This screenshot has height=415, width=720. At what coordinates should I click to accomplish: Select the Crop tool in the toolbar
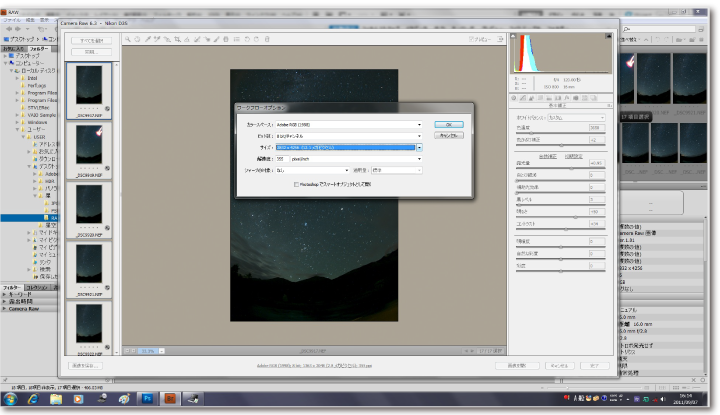pyautogui.click(x=178, y=39)
